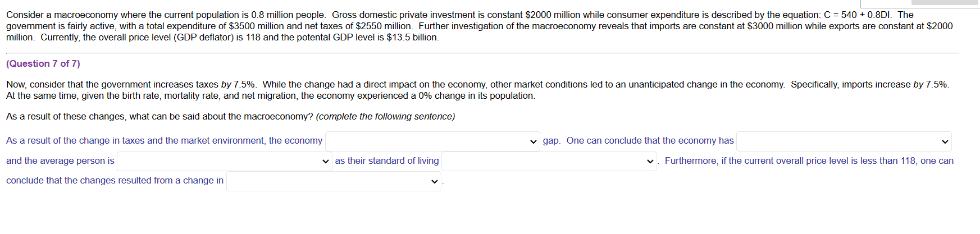The width and height of the screenshot is (980, 234).
Task: Click chevron arrow of 'standard of living' dropdown
Action: pos(650,162)
